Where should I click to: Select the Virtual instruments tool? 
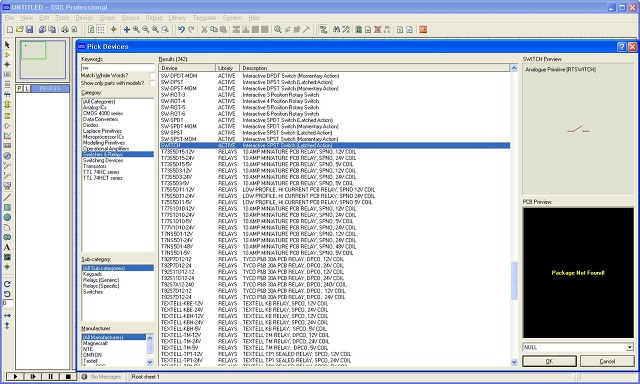click(7, 186)
